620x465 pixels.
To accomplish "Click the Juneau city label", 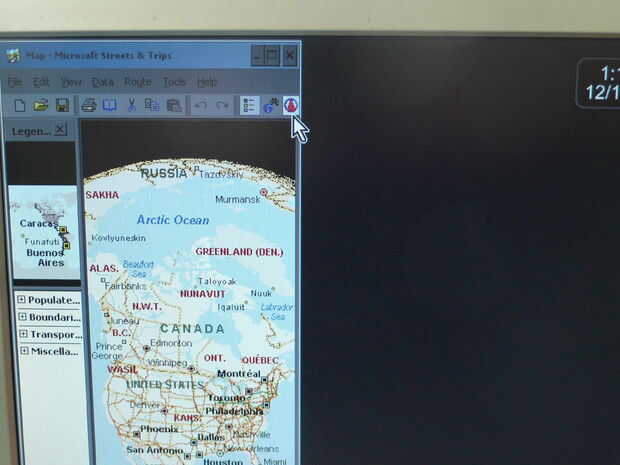I will [x=125, y=321].
